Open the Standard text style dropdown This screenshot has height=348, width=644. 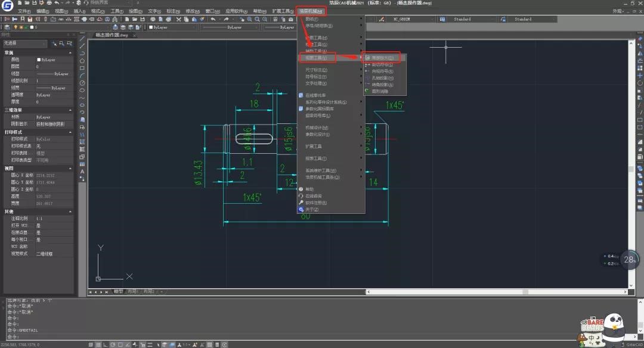[466, 19]
